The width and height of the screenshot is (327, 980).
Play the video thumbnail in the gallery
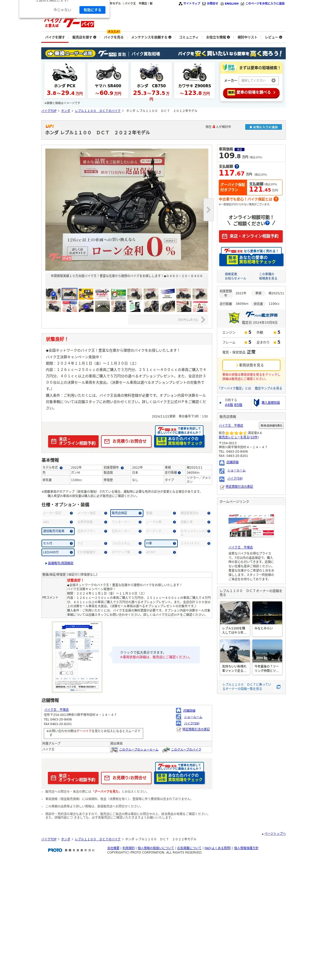(x=53, y=294)
